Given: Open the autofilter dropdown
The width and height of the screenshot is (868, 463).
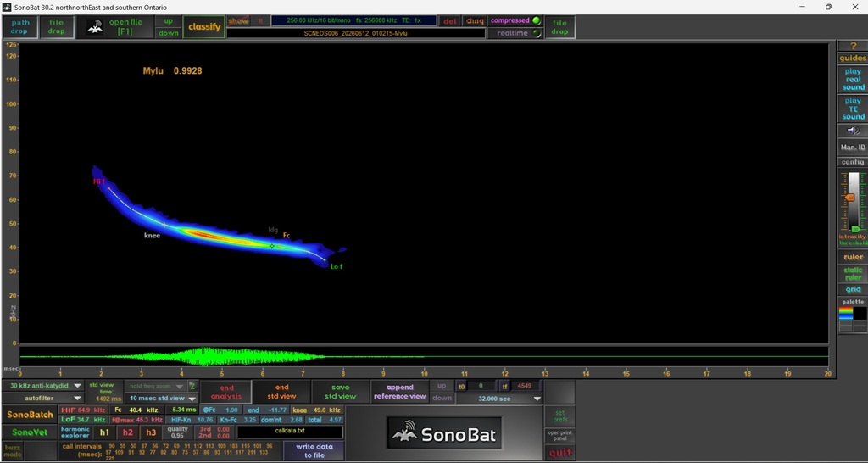Looking at the screenshot, I should coord(43,398).
